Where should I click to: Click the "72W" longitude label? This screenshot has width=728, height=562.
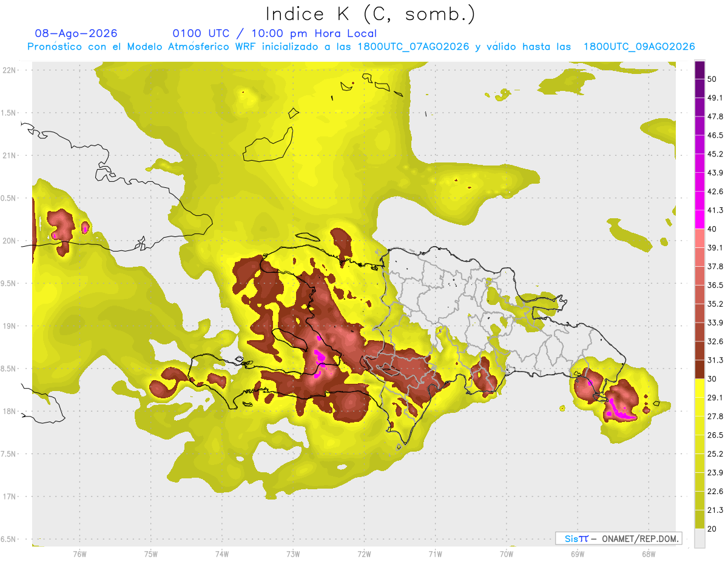click(x=364, y=554)
